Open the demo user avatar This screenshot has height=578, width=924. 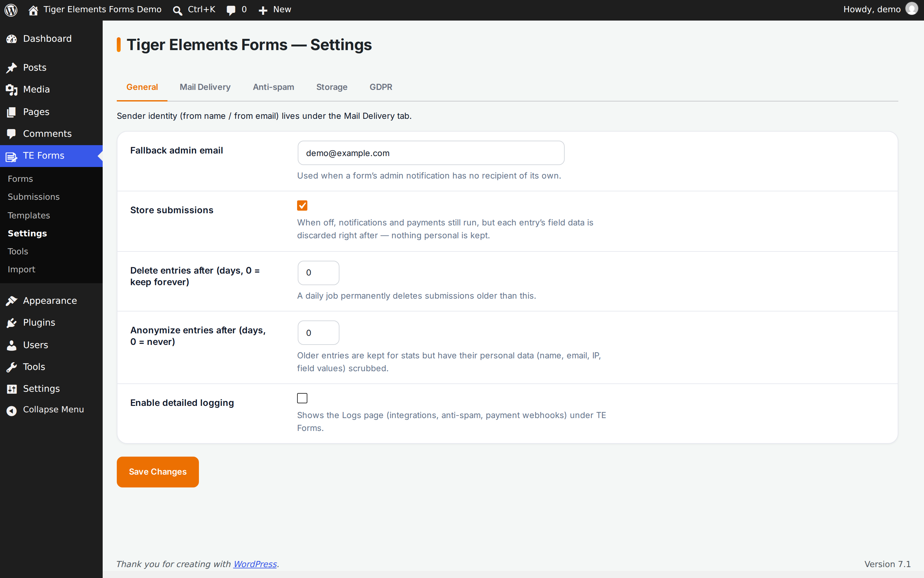point(912,9)
